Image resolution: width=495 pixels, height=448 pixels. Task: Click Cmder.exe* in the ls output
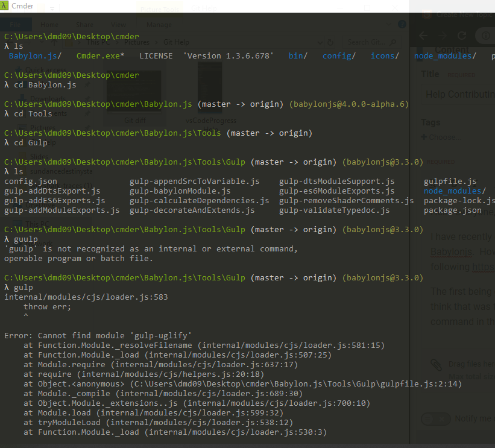(x=101, y=56)
